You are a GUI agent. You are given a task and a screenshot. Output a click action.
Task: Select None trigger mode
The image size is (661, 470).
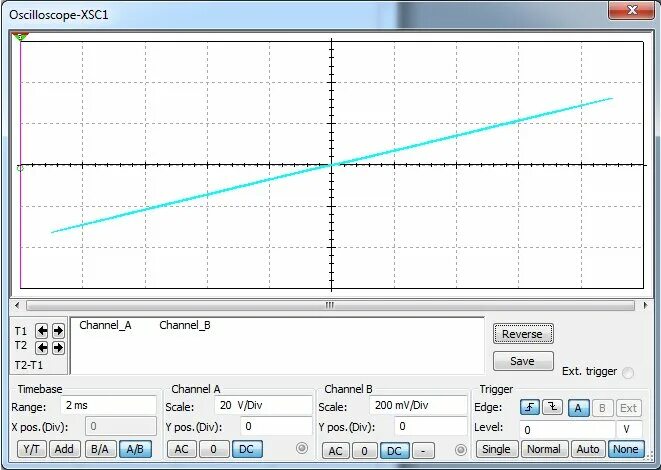click(x=626, y=449)
